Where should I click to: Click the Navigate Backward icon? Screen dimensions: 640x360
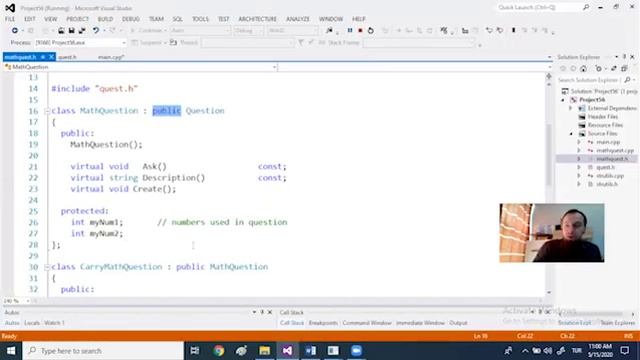pyautogui.click(x=15, y=31)
